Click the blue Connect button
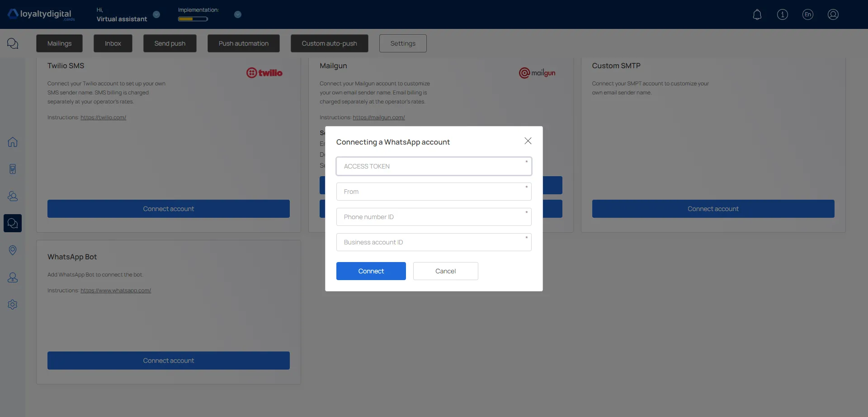The width and height of the screenshot is (868, 417). [371, 271]
